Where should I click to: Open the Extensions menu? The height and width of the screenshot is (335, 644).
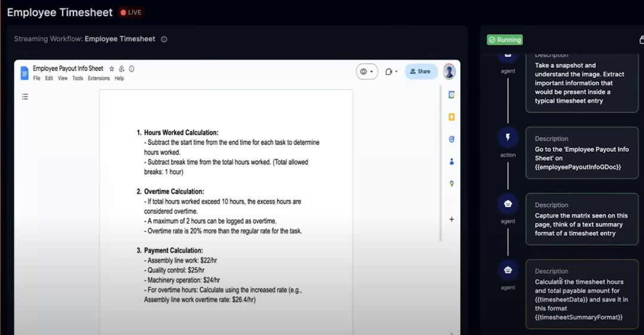(x=99, y=78)
